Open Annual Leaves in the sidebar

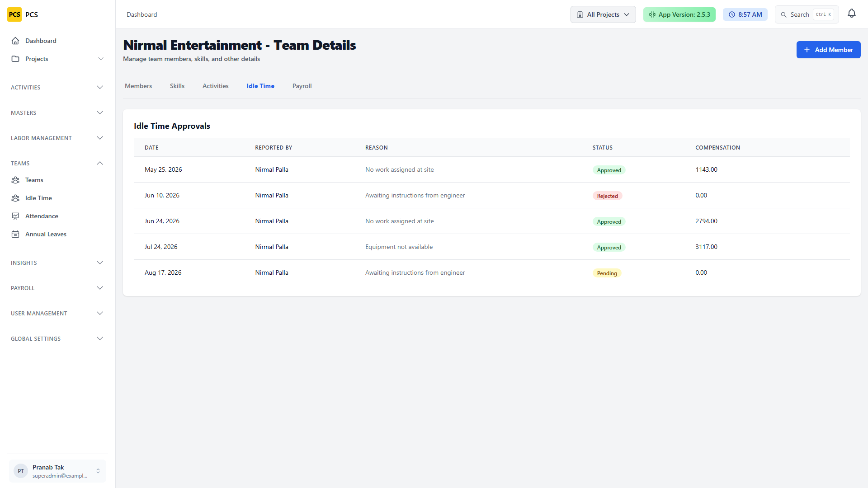click(57, 234)
